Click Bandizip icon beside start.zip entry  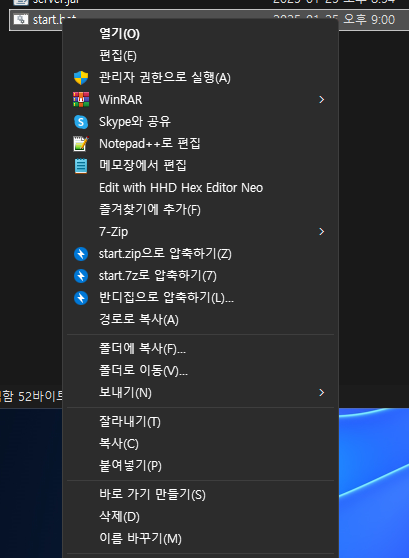[81, 254]
